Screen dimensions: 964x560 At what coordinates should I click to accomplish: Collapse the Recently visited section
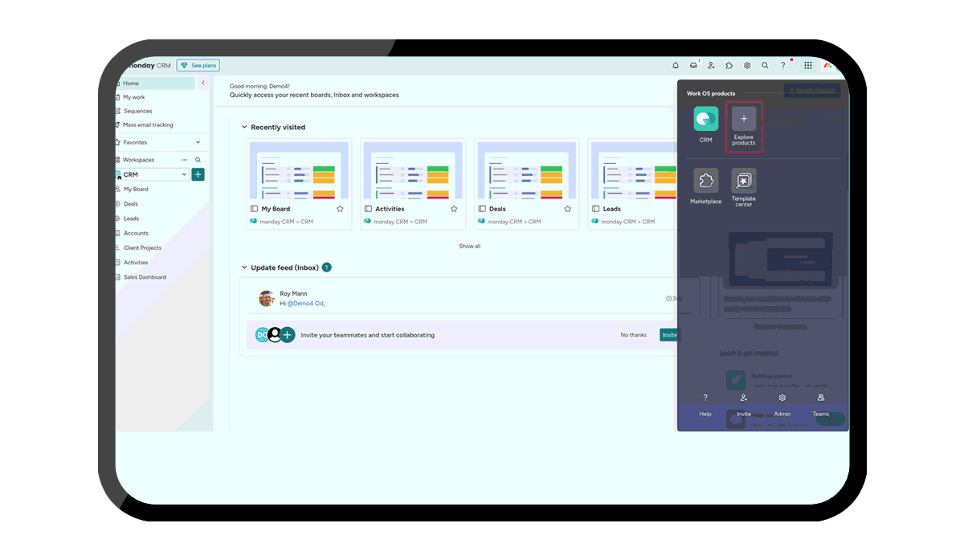(x=245, y=127)
